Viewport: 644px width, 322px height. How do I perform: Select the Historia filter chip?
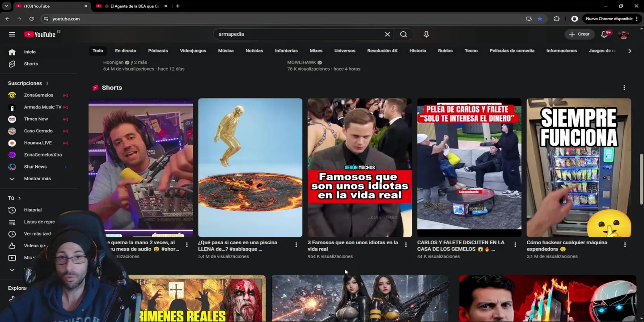pos(418,51)
